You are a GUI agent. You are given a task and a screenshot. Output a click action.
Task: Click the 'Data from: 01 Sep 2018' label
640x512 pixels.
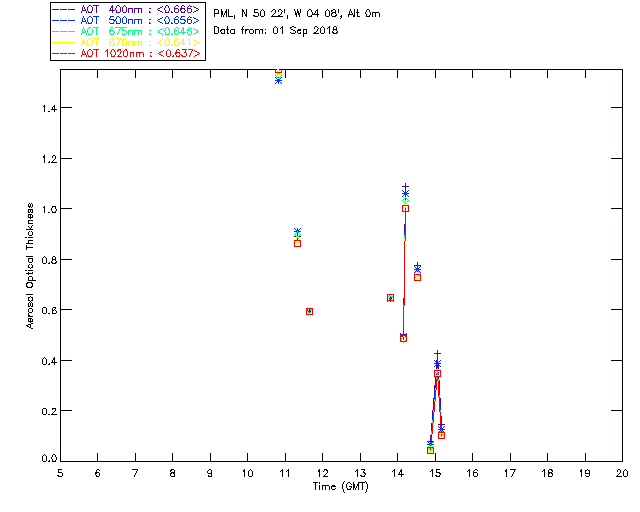tap(276, 31)
